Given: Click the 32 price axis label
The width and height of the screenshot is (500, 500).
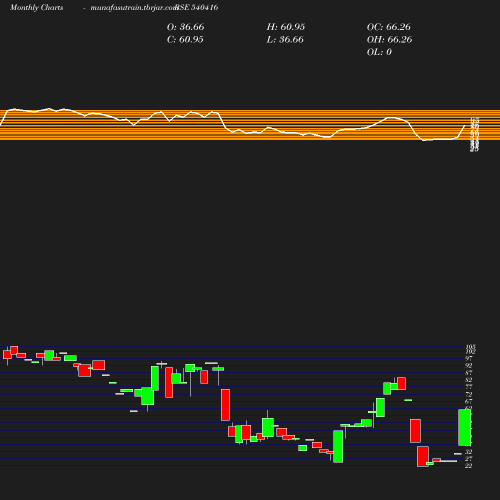Looking at the screenshot, I should click(x=469, y=452).
